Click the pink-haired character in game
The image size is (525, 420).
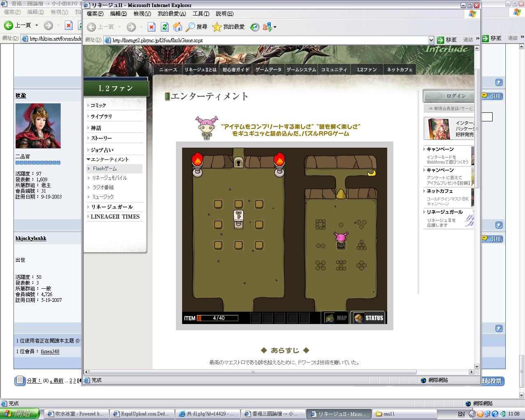click(341, 240)
